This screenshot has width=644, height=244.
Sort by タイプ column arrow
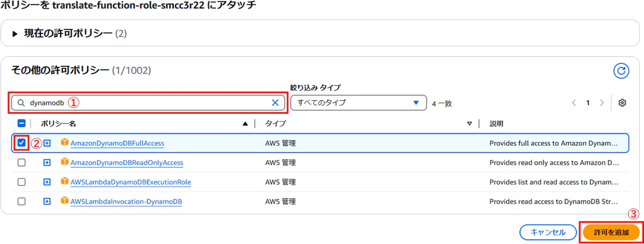click(x=469, y=123)
